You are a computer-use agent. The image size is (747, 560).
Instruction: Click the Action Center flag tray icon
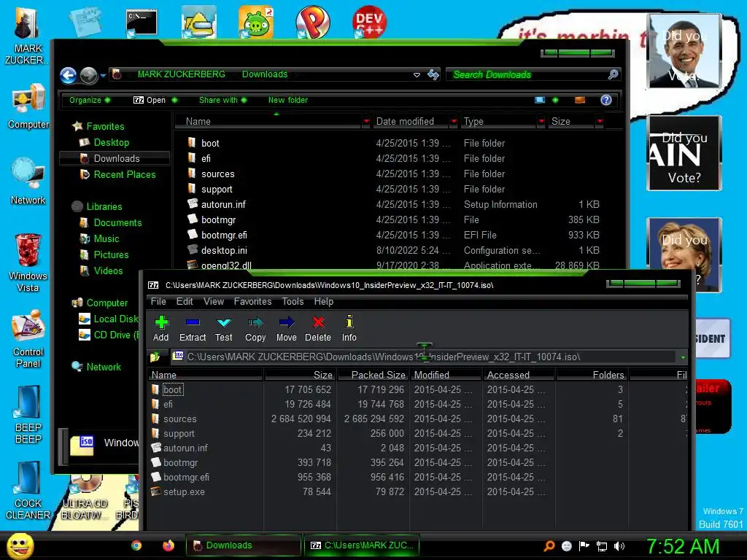pos(584,546)
